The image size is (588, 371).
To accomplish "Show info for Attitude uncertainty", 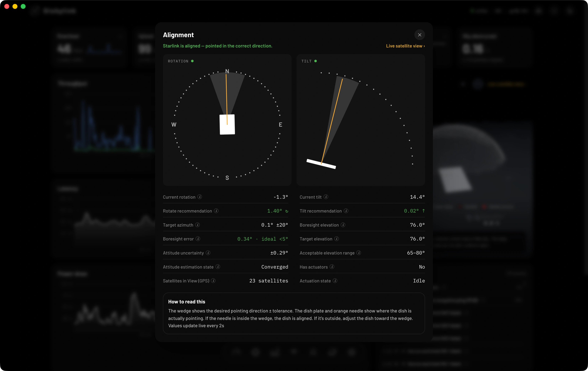I will [x=208, y=252].
